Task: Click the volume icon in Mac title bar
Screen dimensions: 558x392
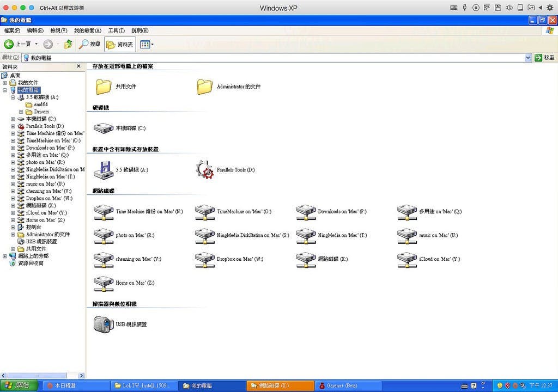Action: pyautogui.click(x=509, y=8)
